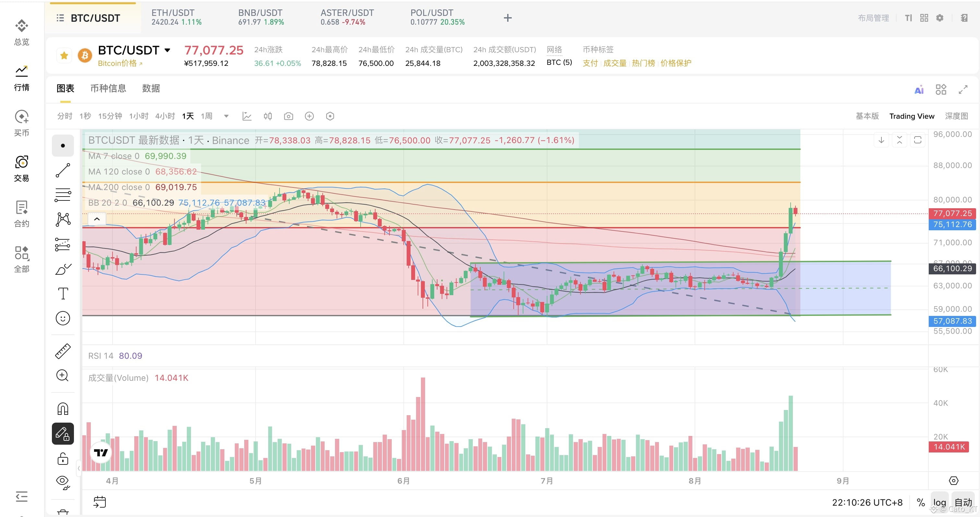
Task: Switch to ETH/USDT tab
Action: point(176,18)
